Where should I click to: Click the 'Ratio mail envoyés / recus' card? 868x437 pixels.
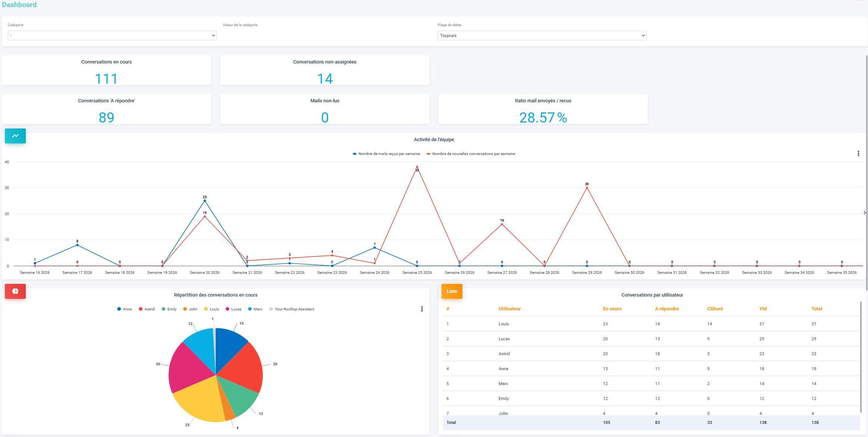pos(543,109)
